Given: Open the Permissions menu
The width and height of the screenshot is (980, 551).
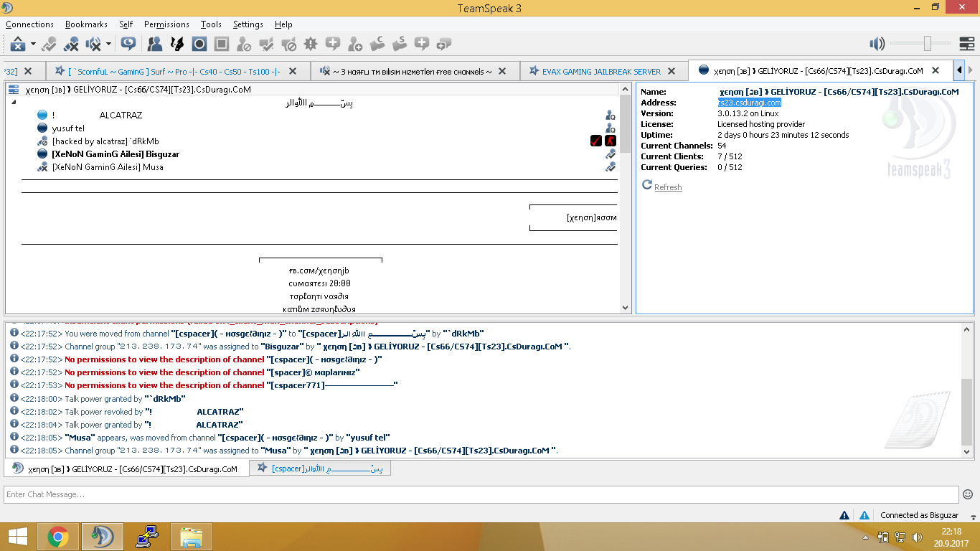Looking at the screenshot, I should click(166, 24).
